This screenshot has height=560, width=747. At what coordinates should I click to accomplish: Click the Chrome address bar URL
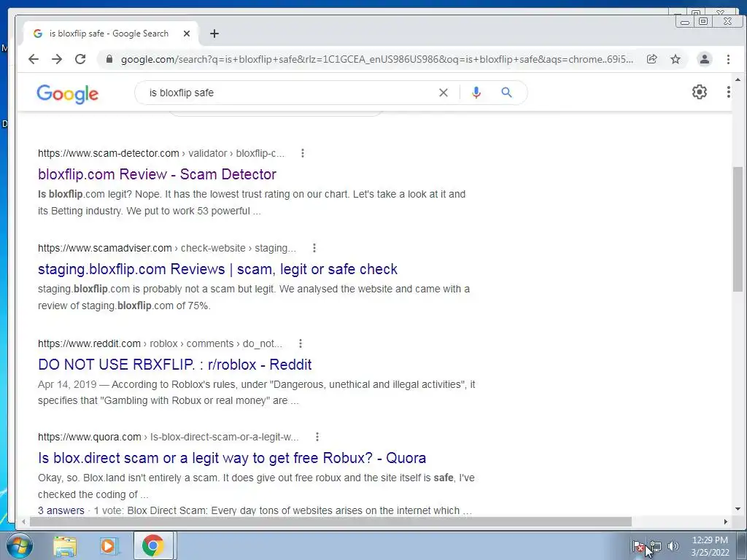coord(376,59)
